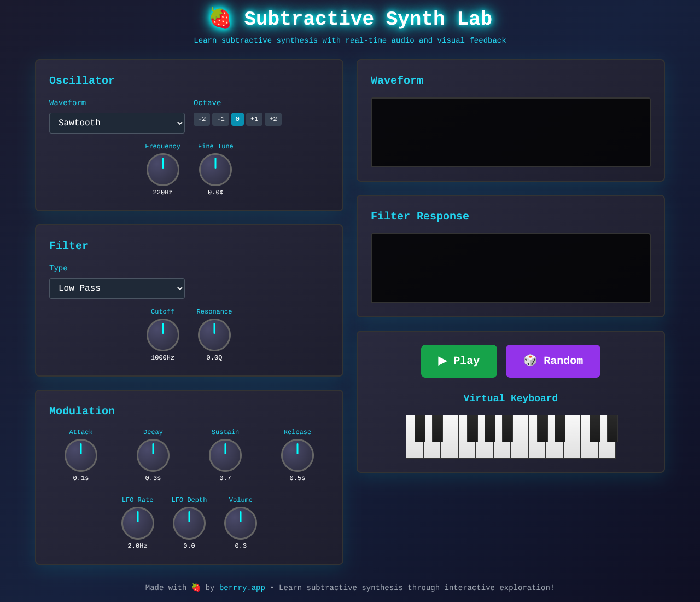The width and height of the screenshot is (700, 602).
Task: Select the +1 octave button
Action: tap(254, 119)
